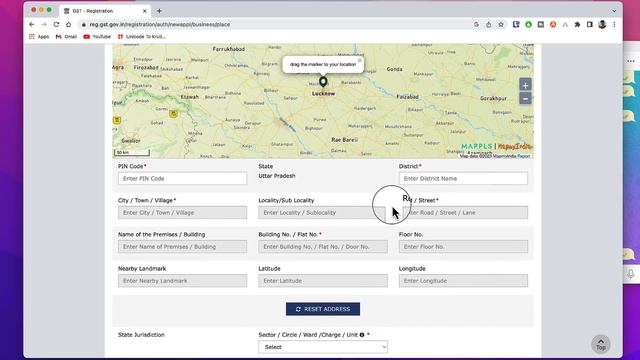Close the drag marker tooltip
Viewport: 640px width, 360px height.
click(x=360, y=60)
